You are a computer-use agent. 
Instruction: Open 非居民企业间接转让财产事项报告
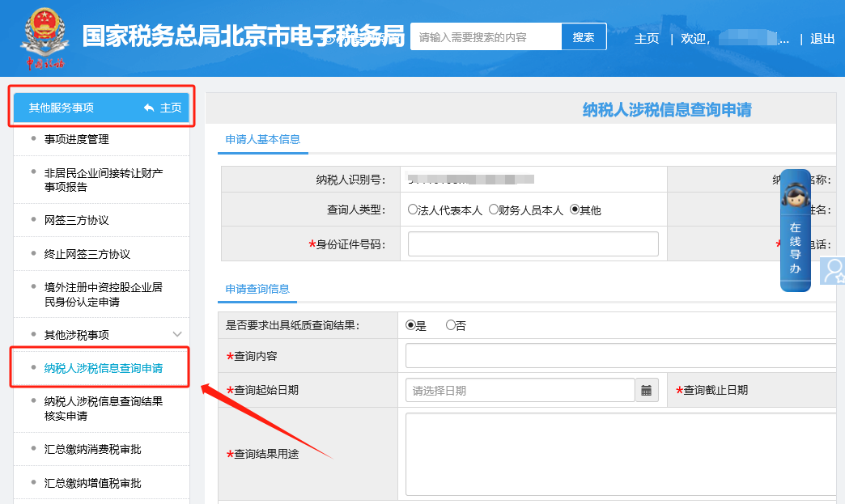point(104,180)
